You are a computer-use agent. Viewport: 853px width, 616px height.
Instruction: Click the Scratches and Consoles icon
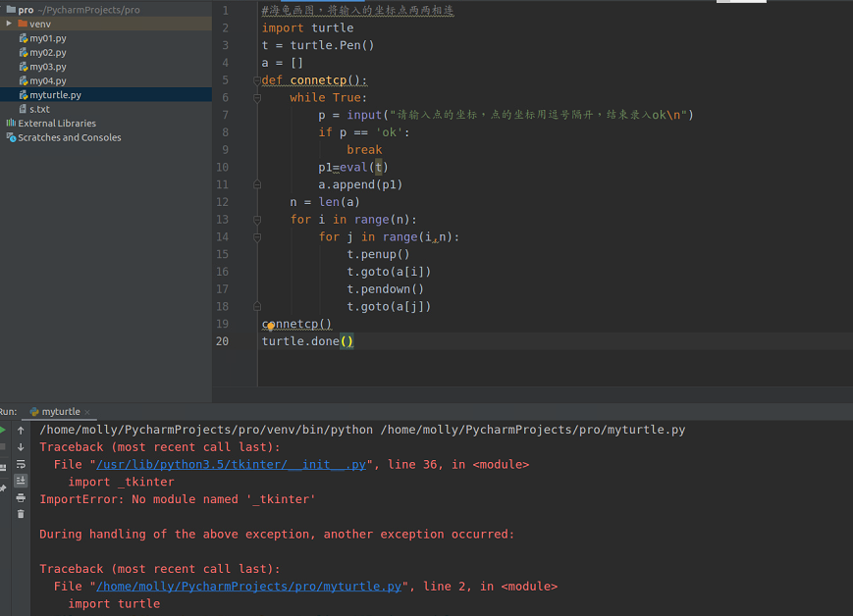click(x=11, y=137)
